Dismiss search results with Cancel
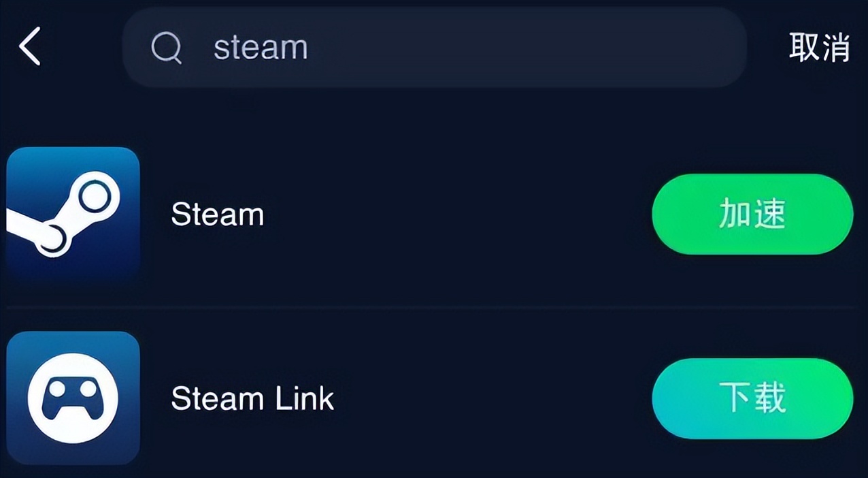 tap(819, 48)
